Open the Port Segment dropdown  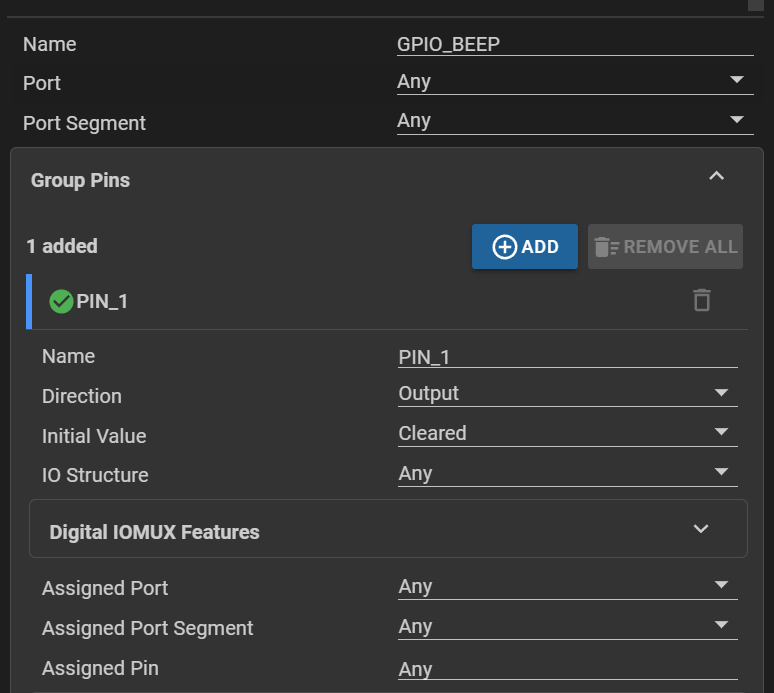[574, 121]
